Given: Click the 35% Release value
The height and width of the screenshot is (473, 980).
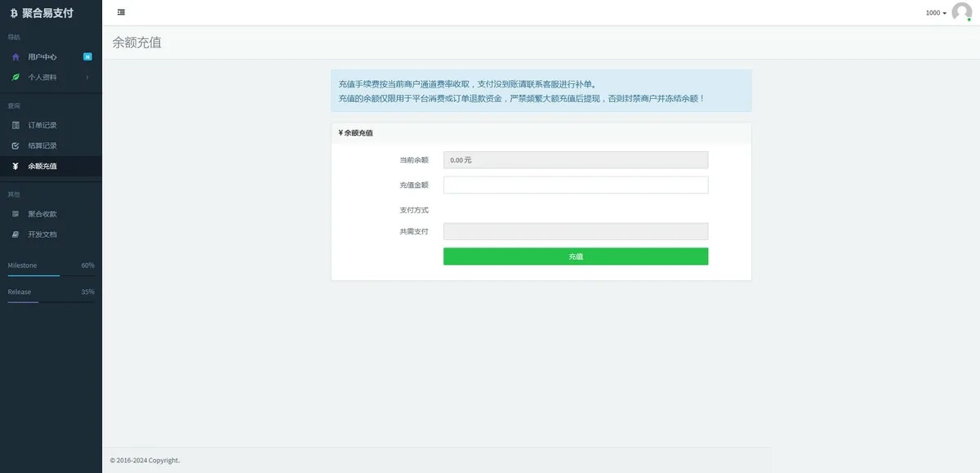Looking at the screenshot, I should 87,292.
